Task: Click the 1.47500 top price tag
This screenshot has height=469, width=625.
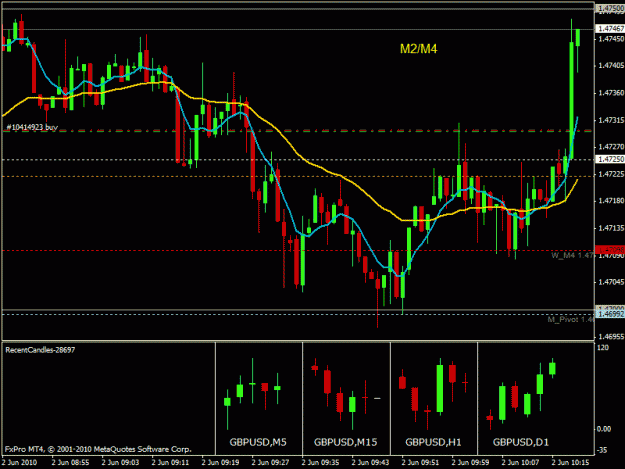Action: [x=610, y=8]
